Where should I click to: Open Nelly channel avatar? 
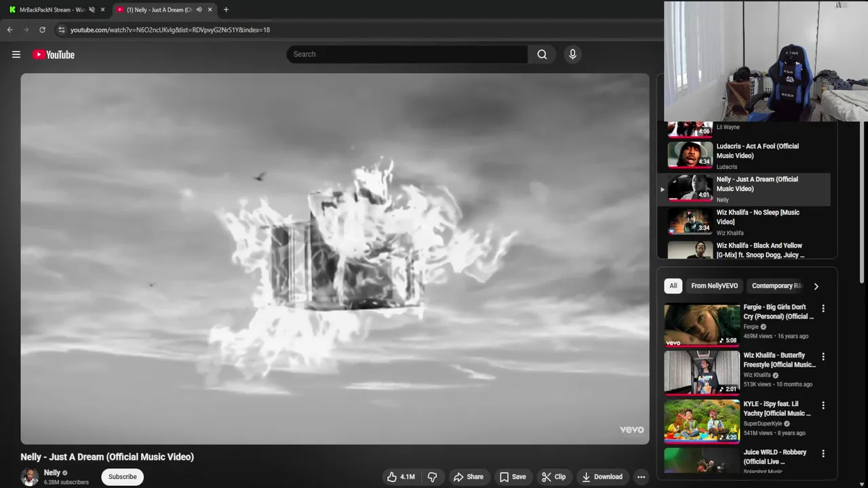29,476
